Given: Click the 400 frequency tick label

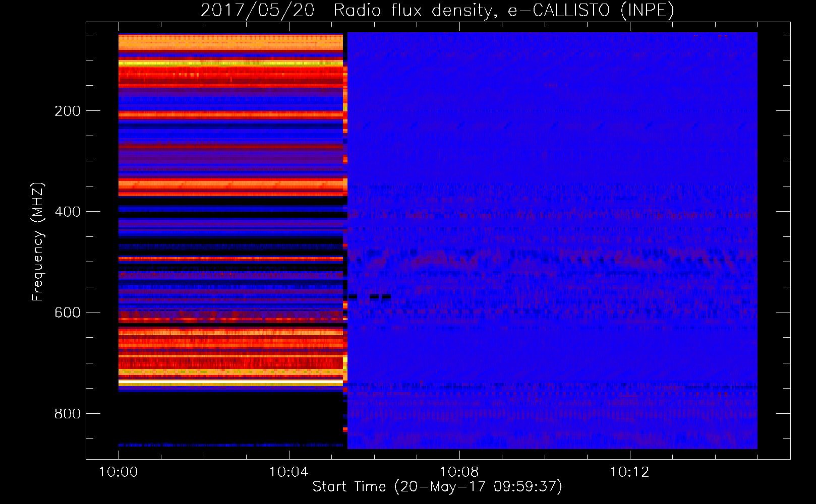Looking at the screenshot, I should [x=68, y=212].
